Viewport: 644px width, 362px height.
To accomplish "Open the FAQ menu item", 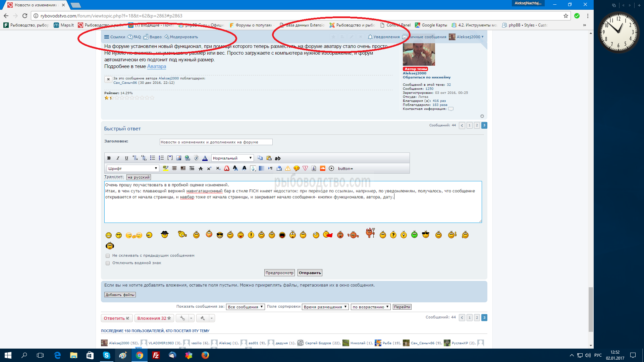I will point(135,37).
